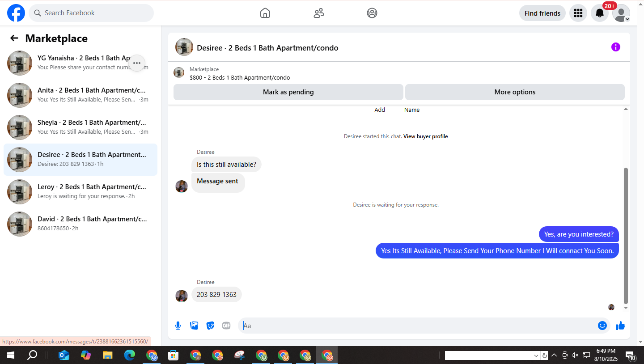This screenshot has height=364, width=644.
Task: Attach a photo using the image icon
Action: [x=194, y=326]
